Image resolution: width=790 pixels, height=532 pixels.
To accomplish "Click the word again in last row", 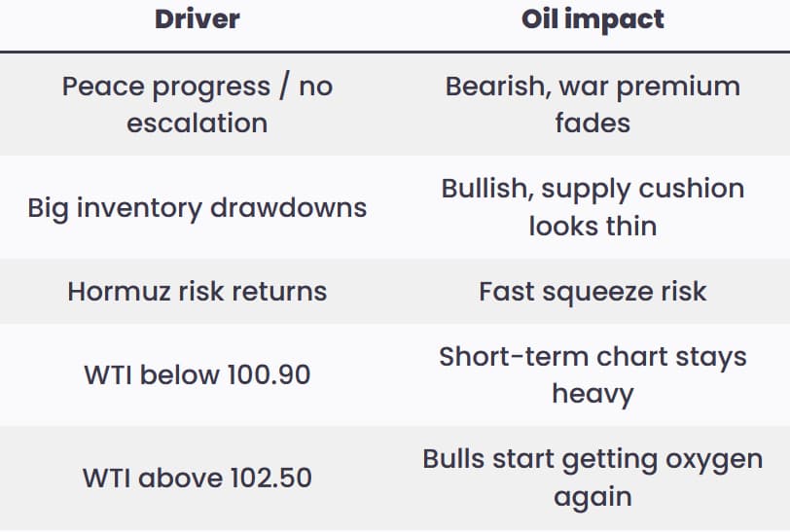I will [x=592, y=498].
